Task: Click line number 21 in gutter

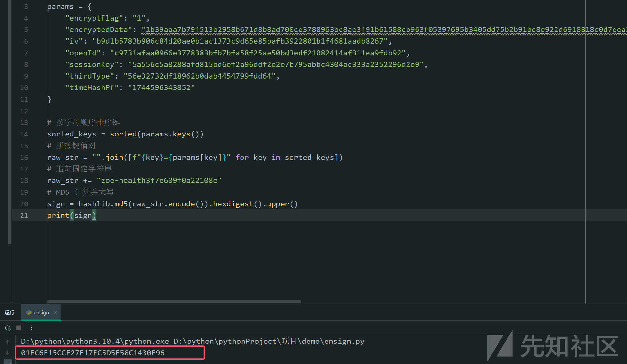Action: tap(24, 216)
